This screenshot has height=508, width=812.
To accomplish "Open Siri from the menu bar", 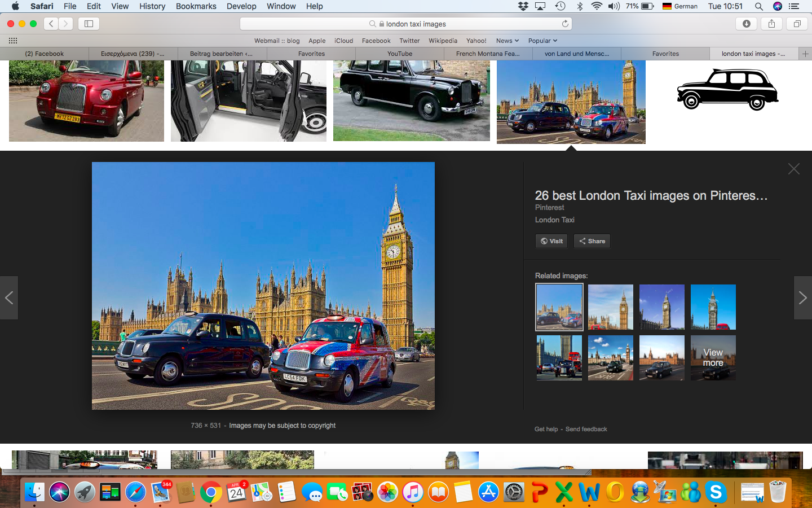I will 778,6.
